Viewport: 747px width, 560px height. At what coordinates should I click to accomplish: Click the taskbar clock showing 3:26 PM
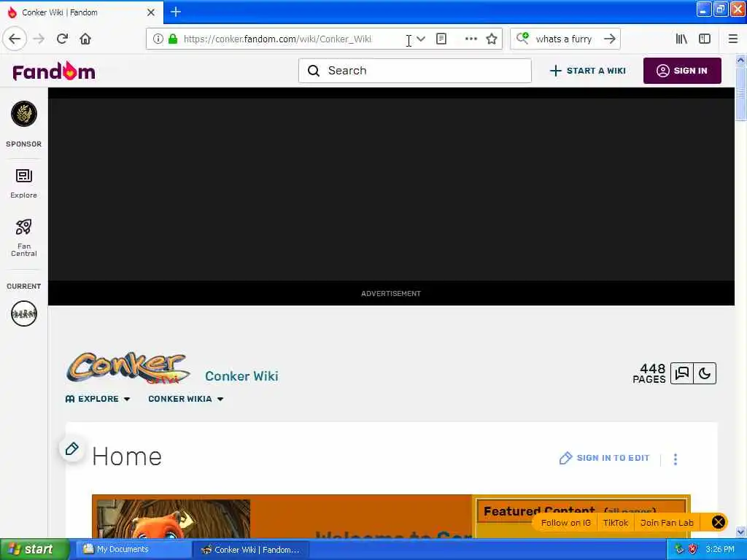(x=720, y=550)
